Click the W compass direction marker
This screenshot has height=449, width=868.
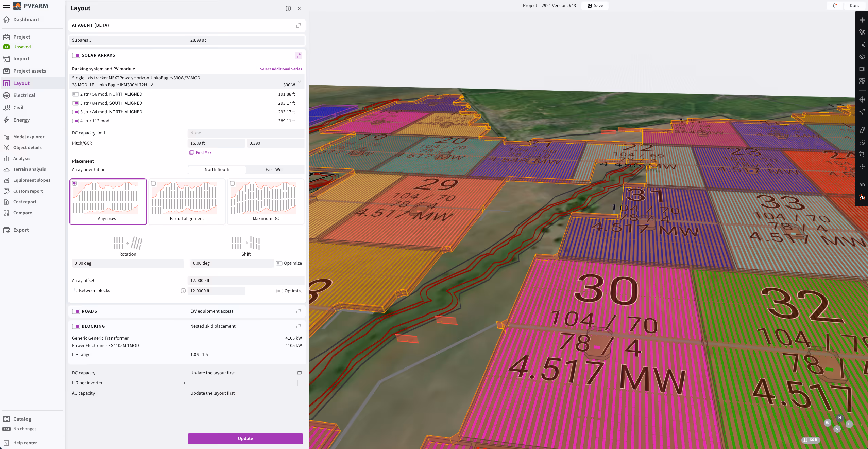(x=828, y=423)
